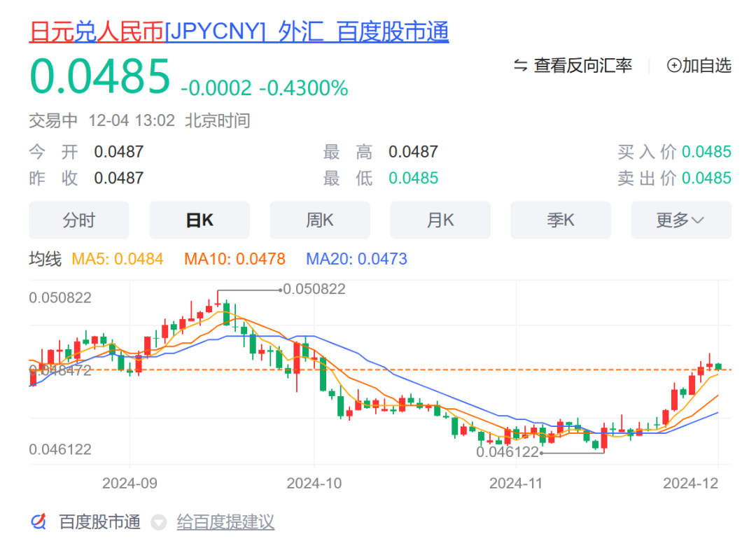Click the 最低 value 0.0485
This screenshot has height=541, width=756.
pos(413,178)
